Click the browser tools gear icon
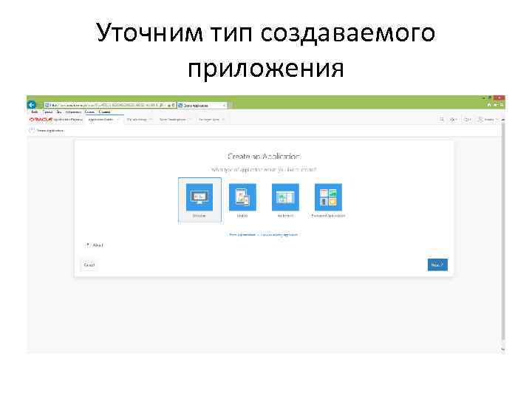Viewport: 532px width, 399px height. tap(502, 105)
